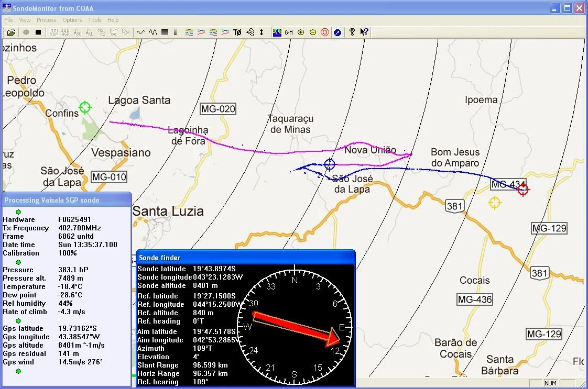Click the yellow crosshair marker on map
The height and width of the screenshot is (389, 588).
pyautogui.click(x=495, y=203)
